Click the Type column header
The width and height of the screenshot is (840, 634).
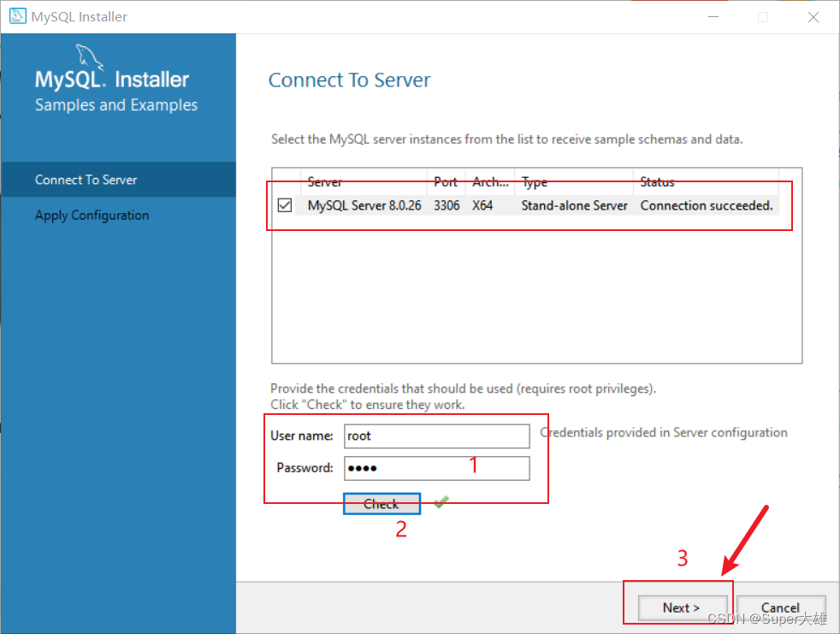click(x=574, y=182)
